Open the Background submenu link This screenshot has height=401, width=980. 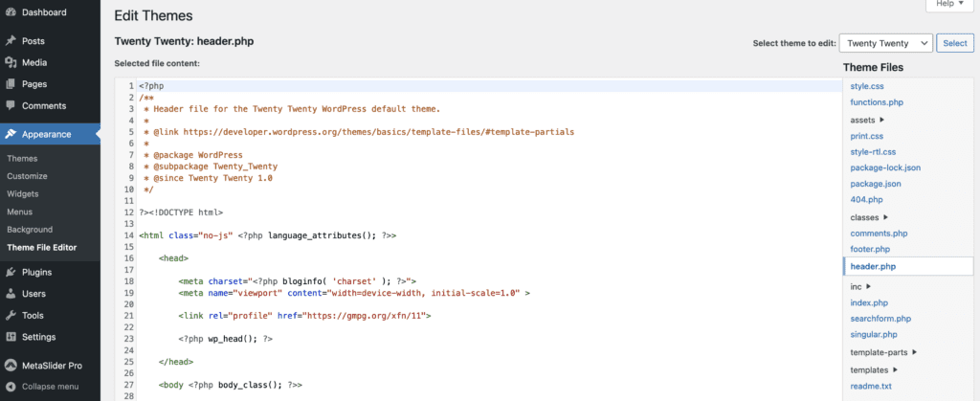pos(30,230)
